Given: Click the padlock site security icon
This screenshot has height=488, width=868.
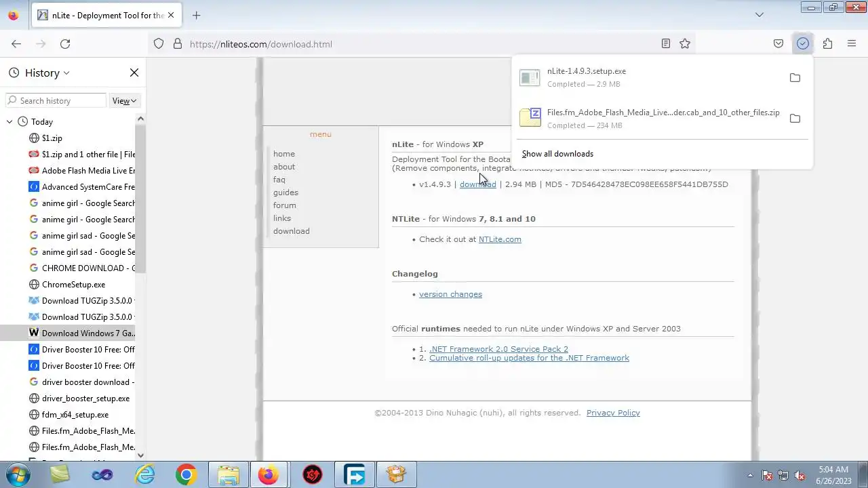Looking at the screenshot, I should pyautogui.click(x=178, y=44).
